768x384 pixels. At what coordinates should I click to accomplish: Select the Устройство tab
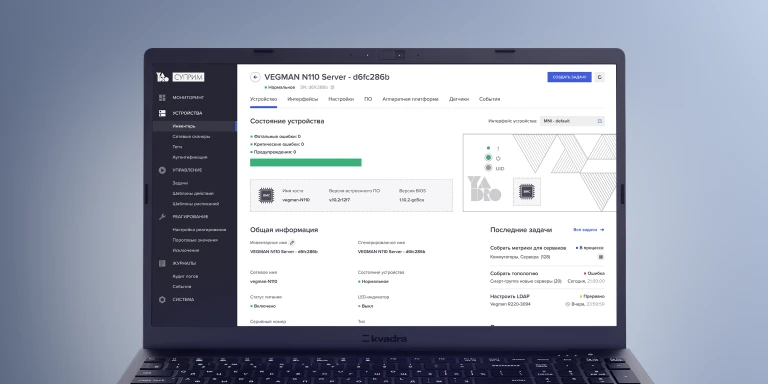[263, 99]
